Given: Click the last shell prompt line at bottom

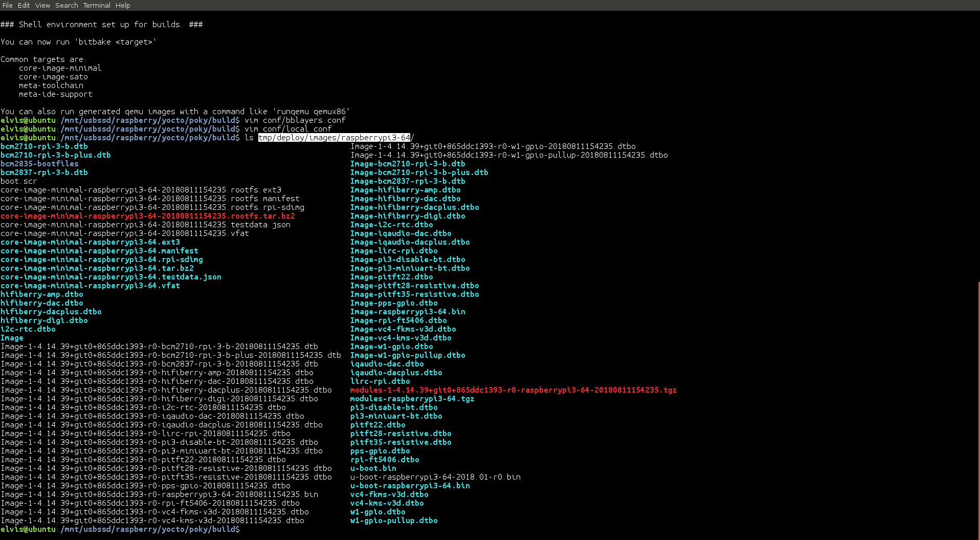Looking at the screenshot, I should coord(120,529).
